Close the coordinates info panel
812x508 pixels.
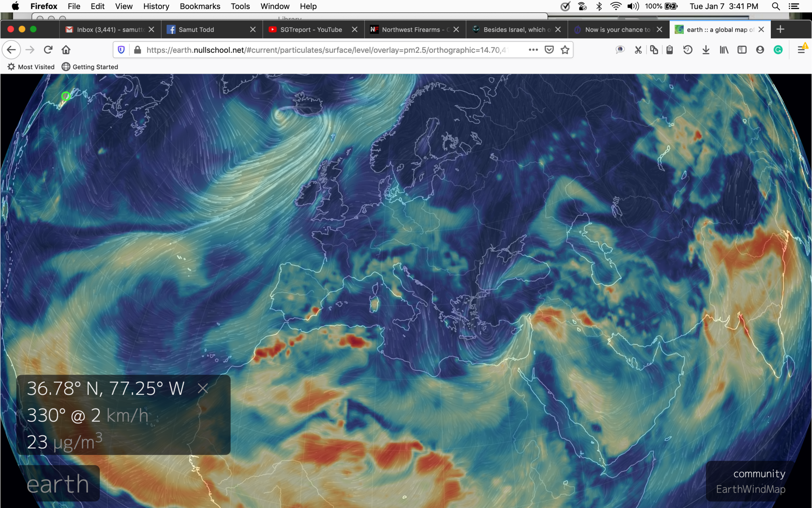(x=203, y=389)
